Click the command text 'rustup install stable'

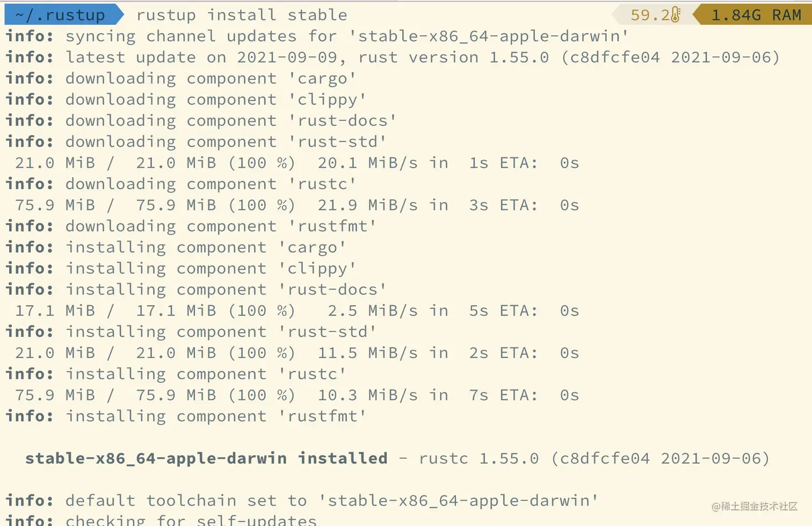[242, 15]
